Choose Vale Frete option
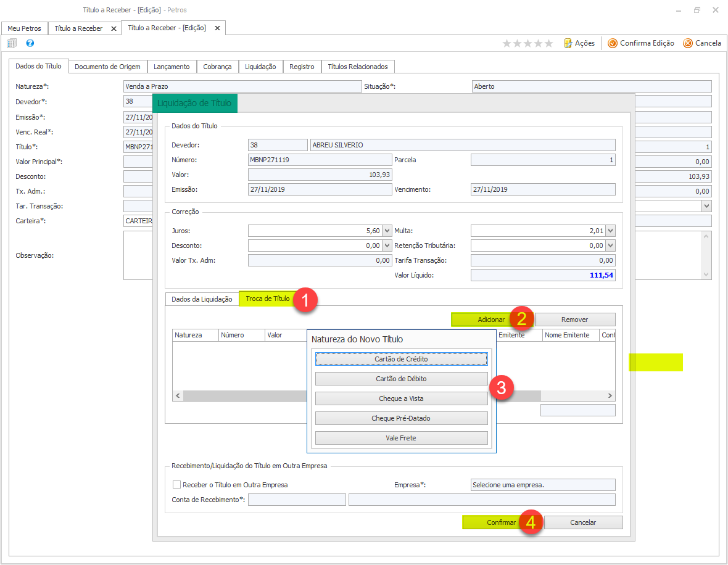The width and height of the screenshot is (728, 565). [401, 438]
